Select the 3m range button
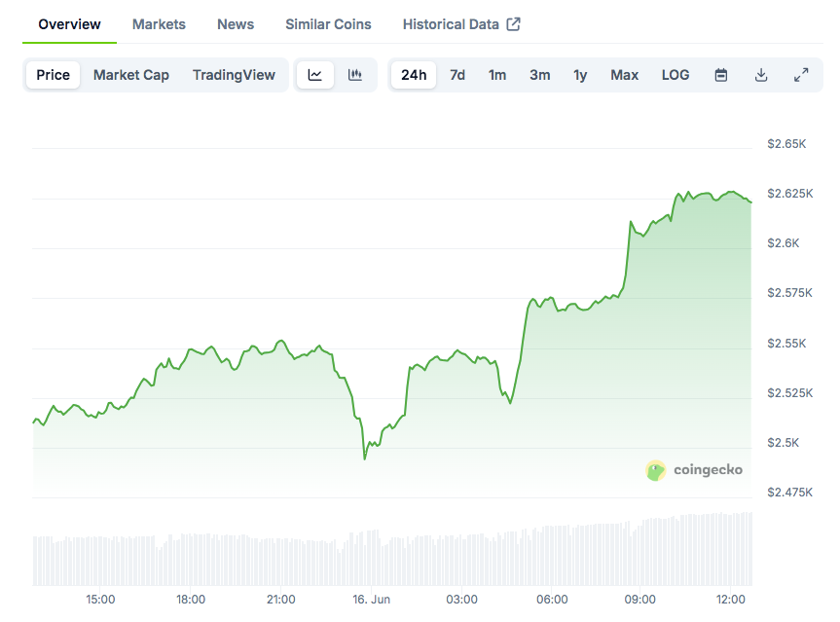 click(539, 74)
